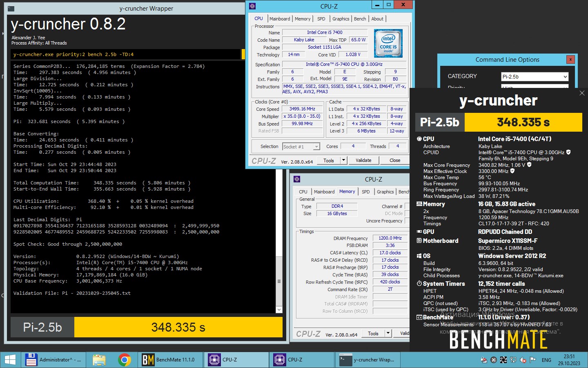Click the memory Type value 'DDR4'

coord(337,206)
